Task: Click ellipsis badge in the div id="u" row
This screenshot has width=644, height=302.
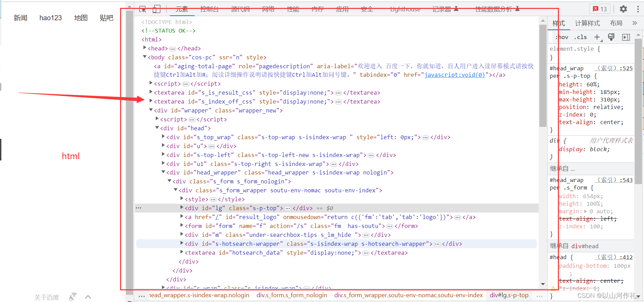Action: tap(212, 146)
